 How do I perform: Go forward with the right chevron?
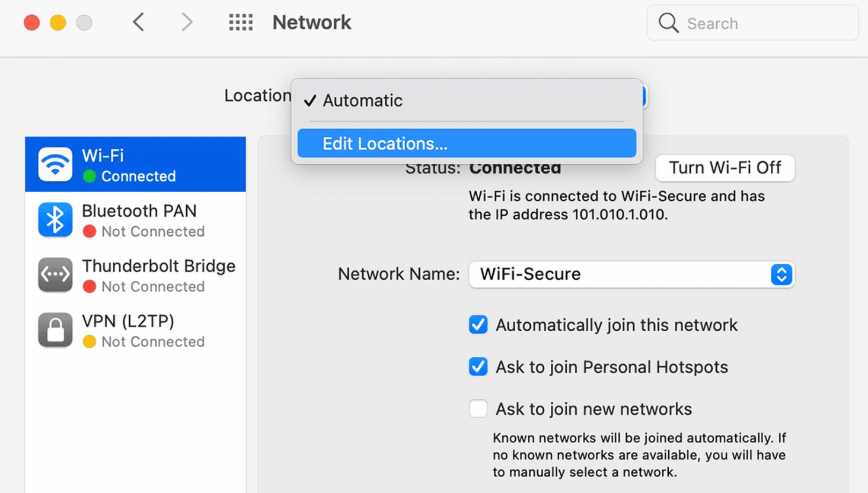click(x=187, y=23)
